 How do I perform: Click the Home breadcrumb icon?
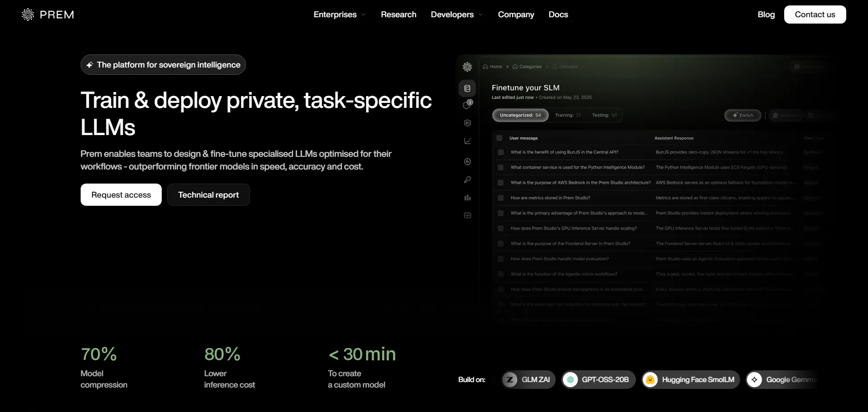click(x=485, y=67)
